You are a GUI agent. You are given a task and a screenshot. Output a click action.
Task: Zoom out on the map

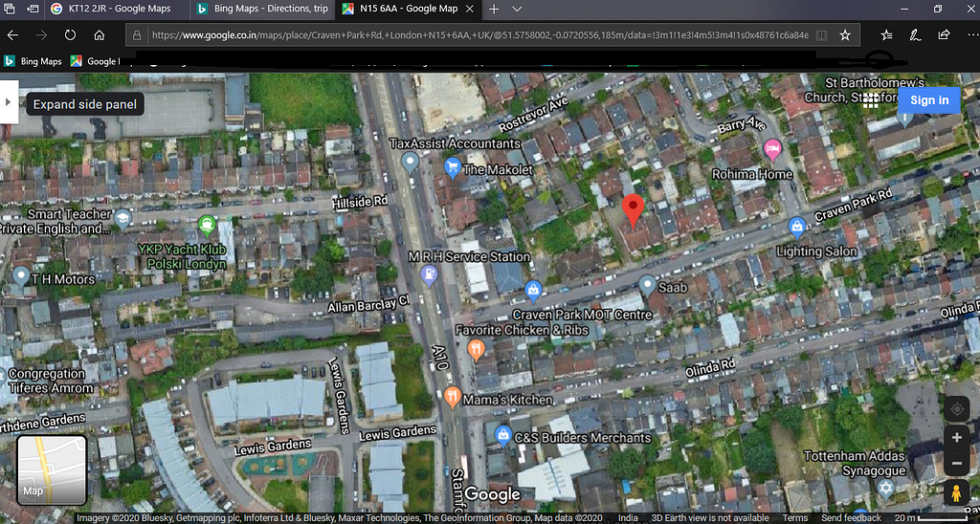pos(956,464)
